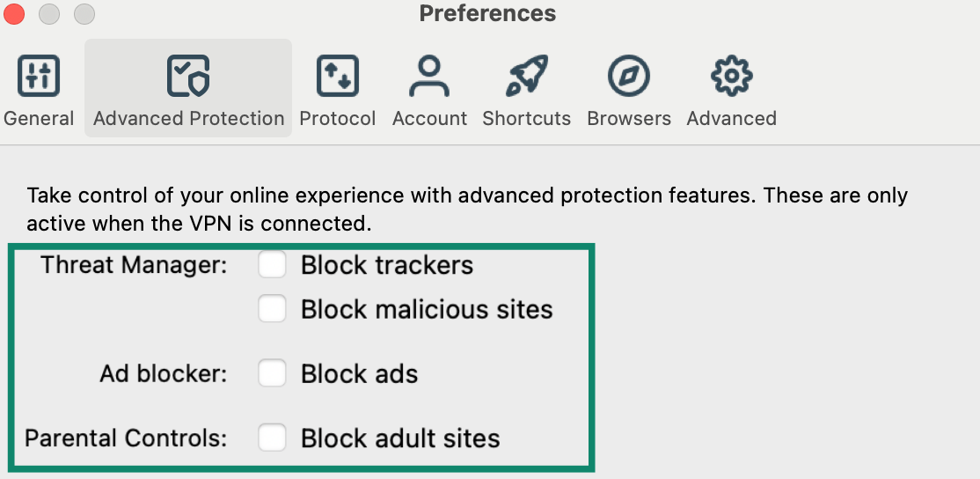Tick the Block malicious sites checkbox
This screenshot has width=980, height=479.
pyautogui.click(x=272, y=309)
